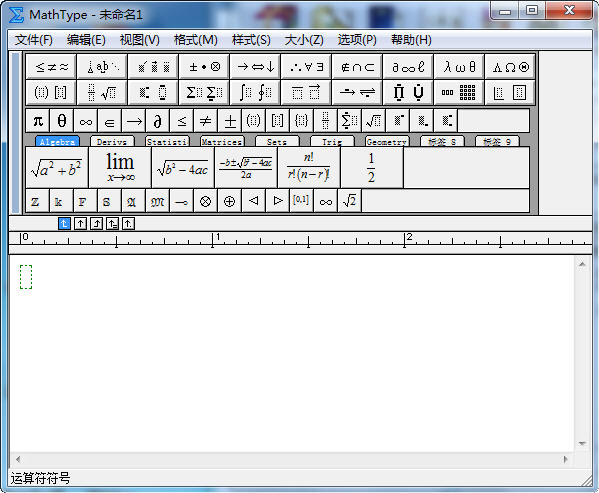Viewport: 599px width, 493px height.
Task: Switch to the Derivs tab
Action: tap(112, 141)
